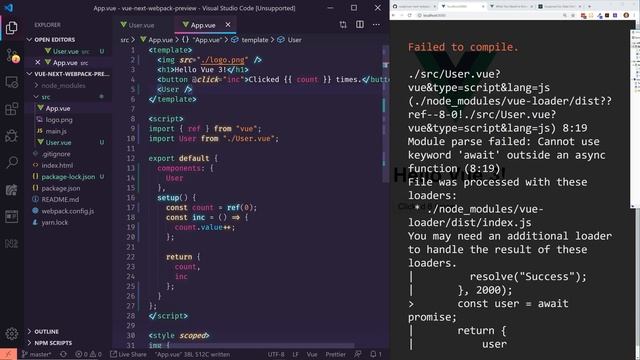Click browser reload page button
Viewport: 640px width, 360px height.
[409, 15]
